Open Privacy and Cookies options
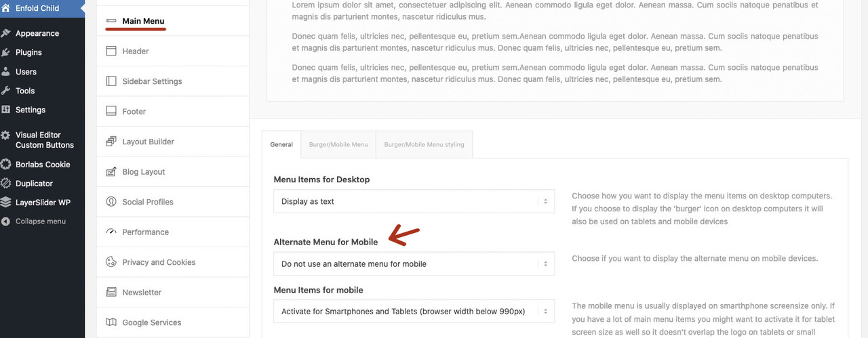 [x=173, y=262]
